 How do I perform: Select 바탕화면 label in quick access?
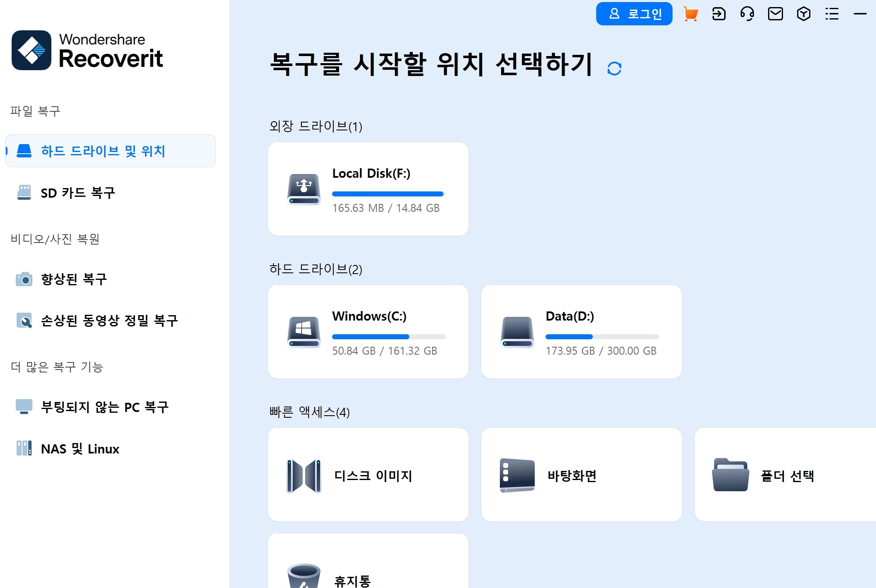(x=572, y=475)
